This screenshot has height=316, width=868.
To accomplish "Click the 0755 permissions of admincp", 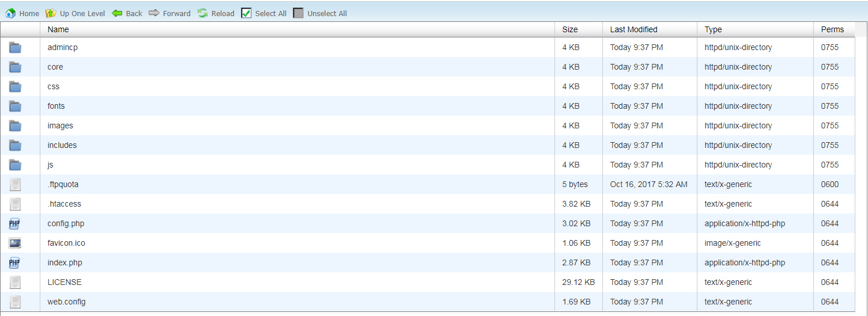I will [830, 47].
